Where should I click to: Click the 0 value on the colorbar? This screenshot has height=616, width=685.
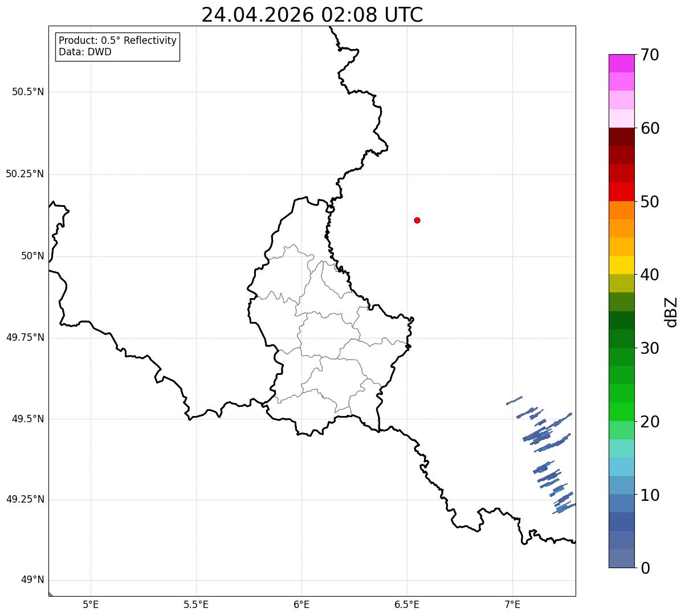pyautogui.click(x=645, y=568)
